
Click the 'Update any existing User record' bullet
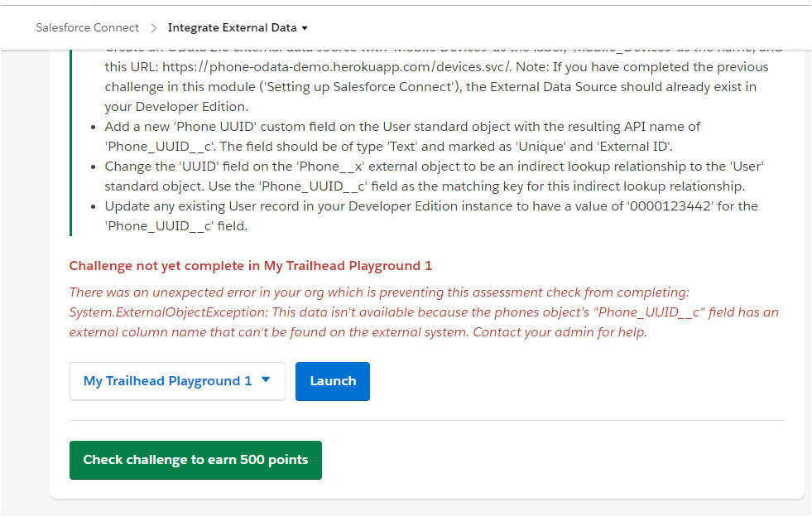tap(430, 205)
